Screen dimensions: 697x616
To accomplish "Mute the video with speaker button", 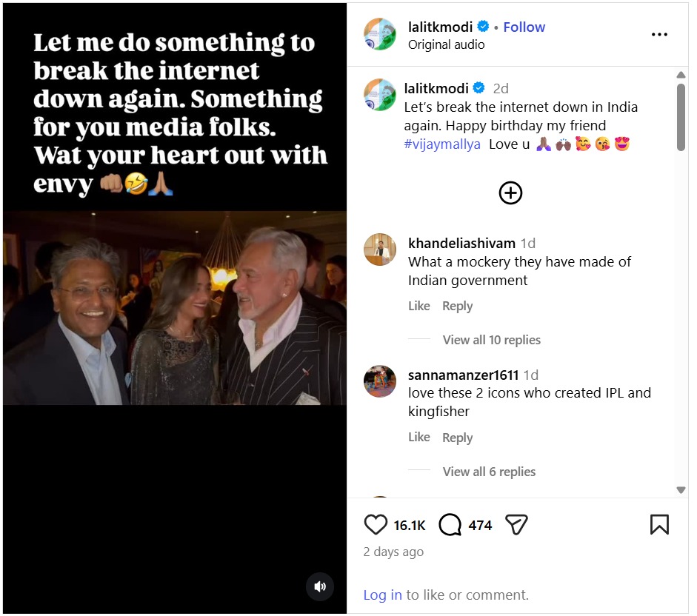I will pos(320,586).
